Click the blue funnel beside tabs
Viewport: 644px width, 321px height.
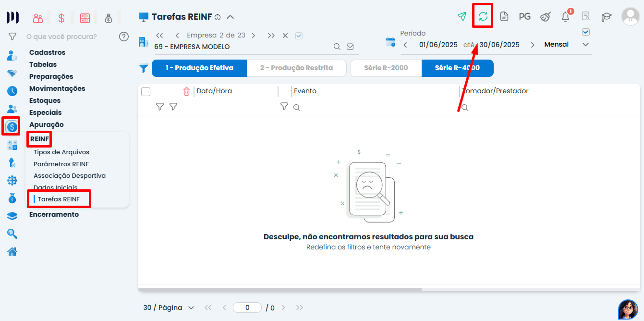144,68
